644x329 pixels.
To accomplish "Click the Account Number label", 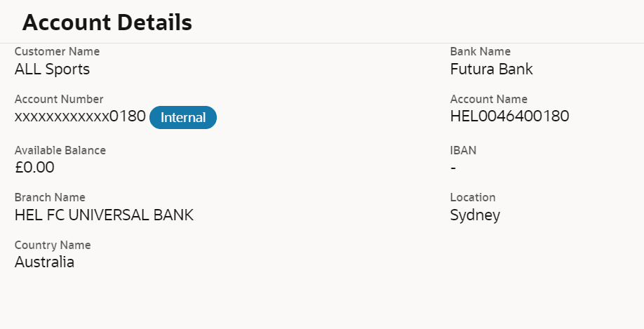I will click(x=59, y=100).
